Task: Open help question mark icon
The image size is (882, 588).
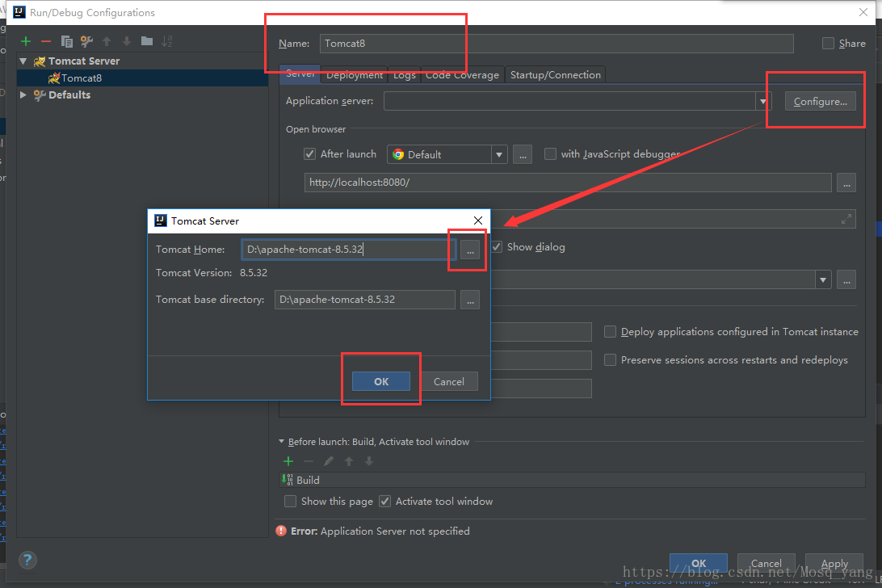Action: point(27,560)
